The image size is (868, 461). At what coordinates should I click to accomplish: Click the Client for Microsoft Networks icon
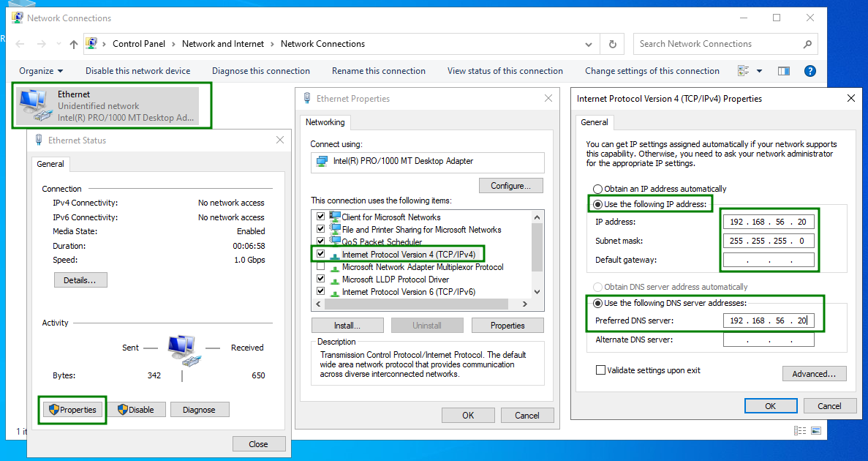click(x=334, y=217)
